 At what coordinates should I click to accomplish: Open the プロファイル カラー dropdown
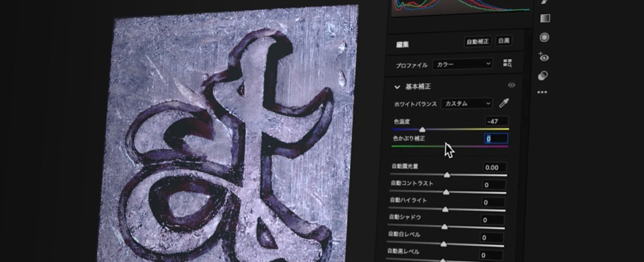[463, 64]
